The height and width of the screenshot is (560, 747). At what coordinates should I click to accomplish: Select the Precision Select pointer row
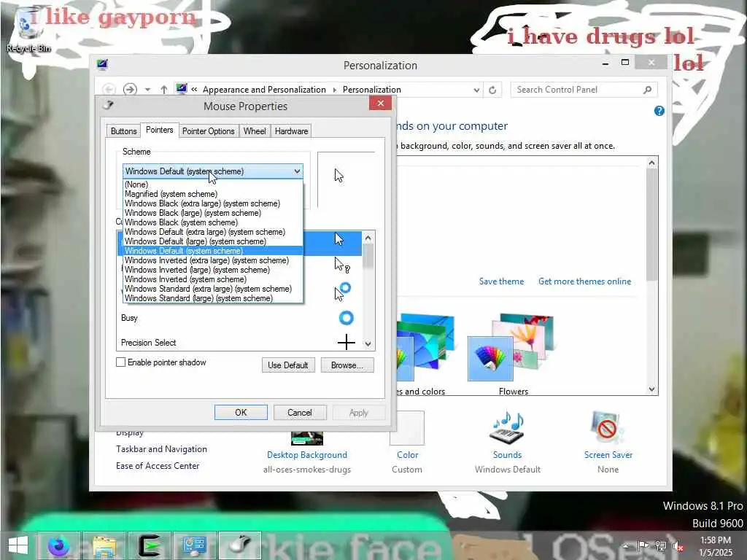(239, 343)
